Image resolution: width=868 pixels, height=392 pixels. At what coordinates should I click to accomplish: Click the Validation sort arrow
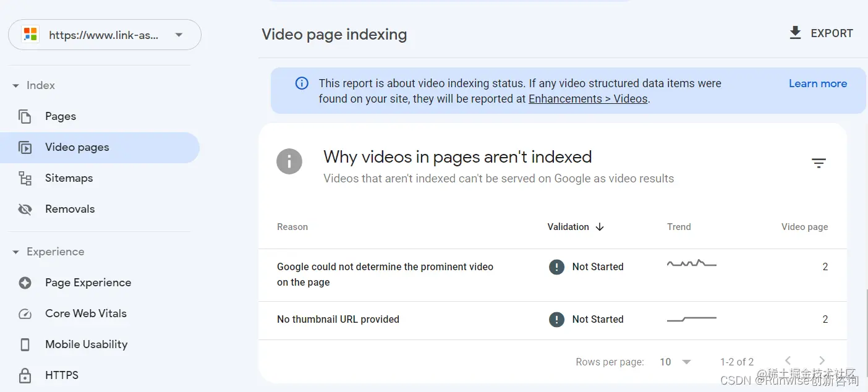point(599,227)
